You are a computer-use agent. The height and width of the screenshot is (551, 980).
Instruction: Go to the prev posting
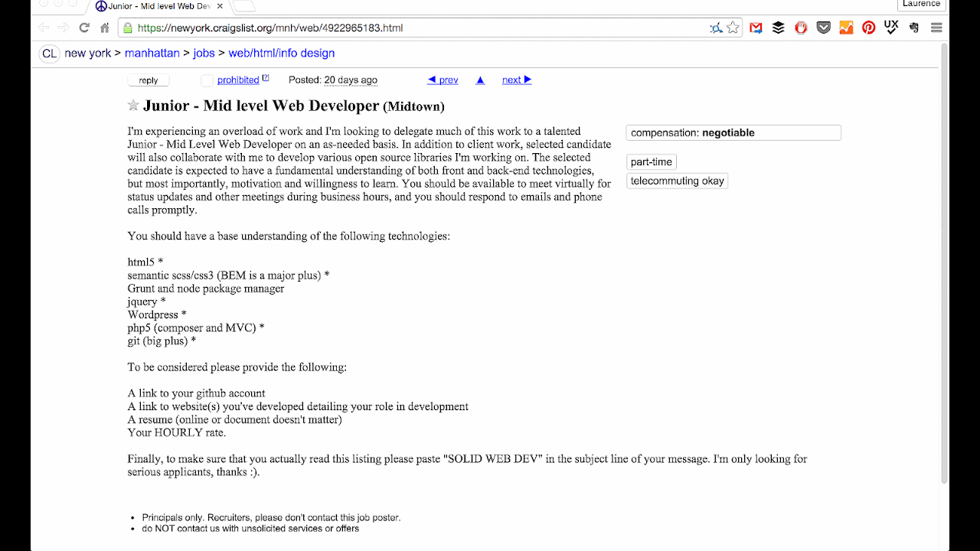[443, 80]
